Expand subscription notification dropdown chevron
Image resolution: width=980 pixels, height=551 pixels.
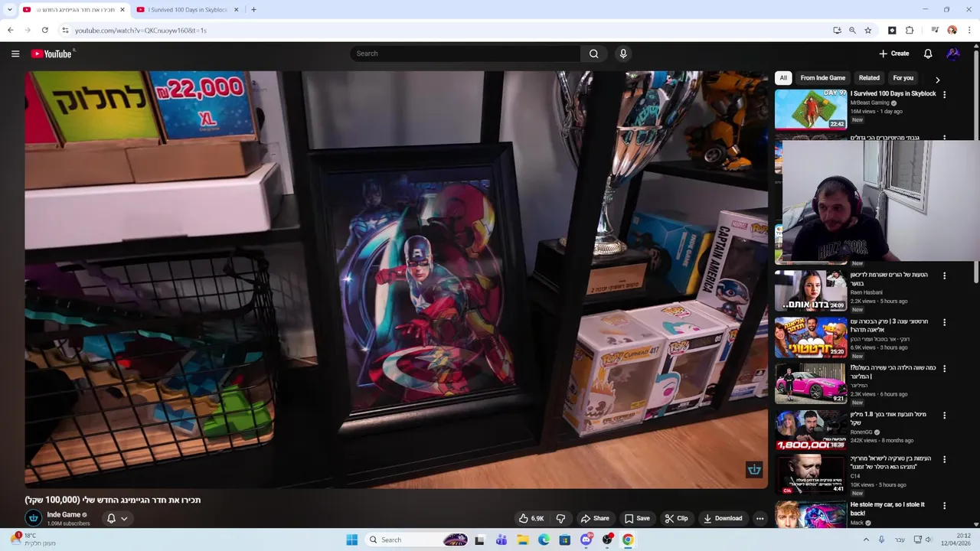(x=124, y=518)
